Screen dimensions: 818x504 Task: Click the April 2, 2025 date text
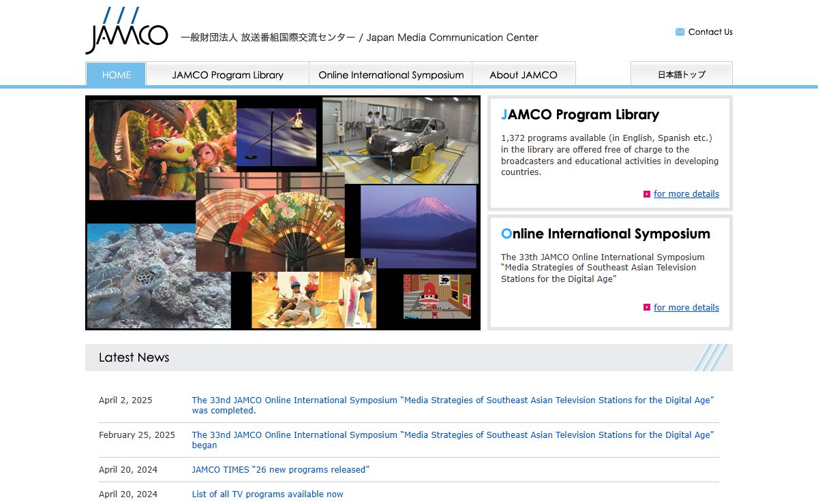pos(125,400)
